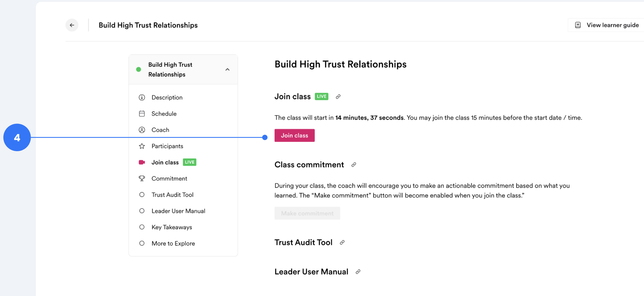644x296 pixels.
Task: Click the Schedule calendar icon
Action: coord(142,114)
